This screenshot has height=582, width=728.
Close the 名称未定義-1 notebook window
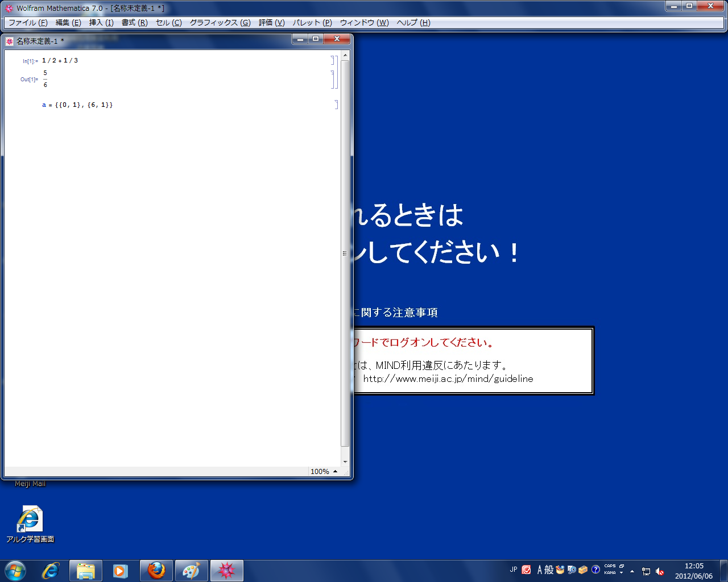(337, 39)
